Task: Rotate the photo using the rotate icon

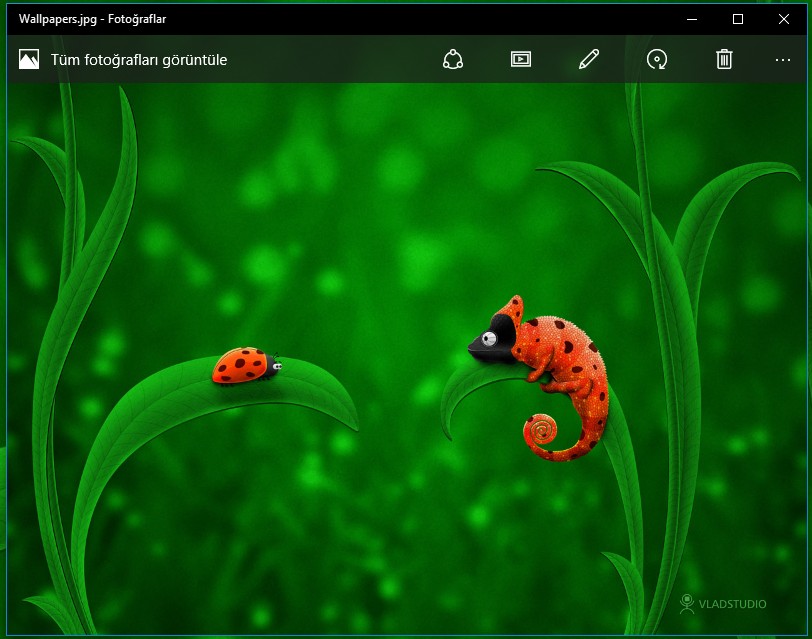Action: tap(657, 60)
